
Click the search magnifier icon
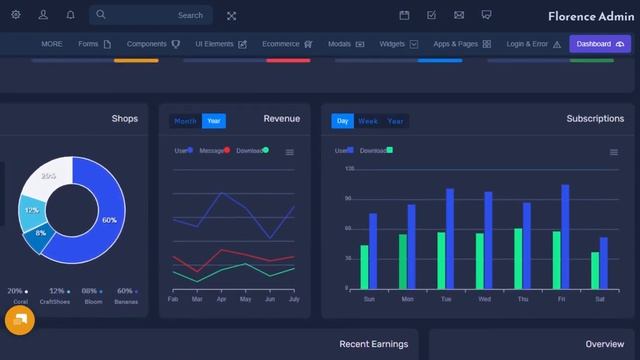click(101, 15)
